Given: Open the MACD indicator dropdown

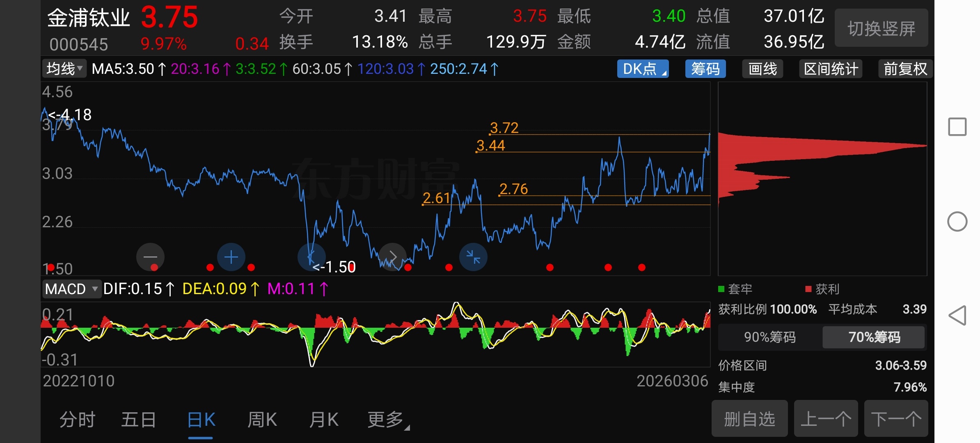Looking at the screenshot, I should pos(71,289).
